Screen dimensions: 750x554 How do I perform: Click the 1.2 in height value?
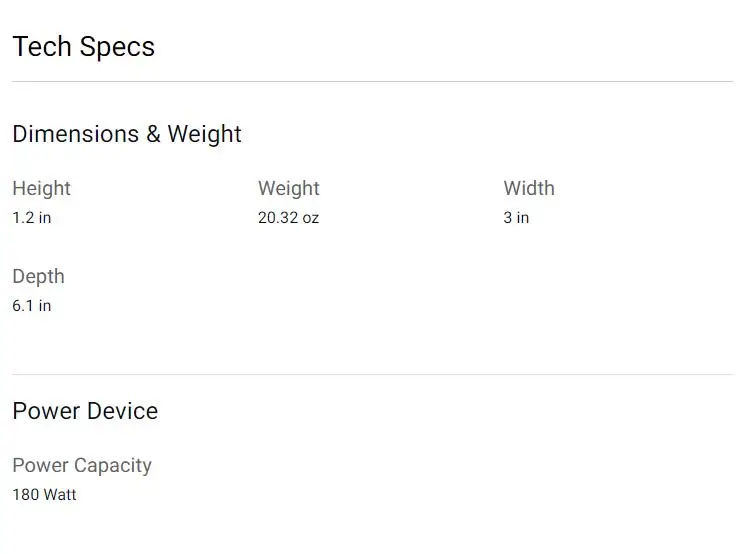coord(31,218)
